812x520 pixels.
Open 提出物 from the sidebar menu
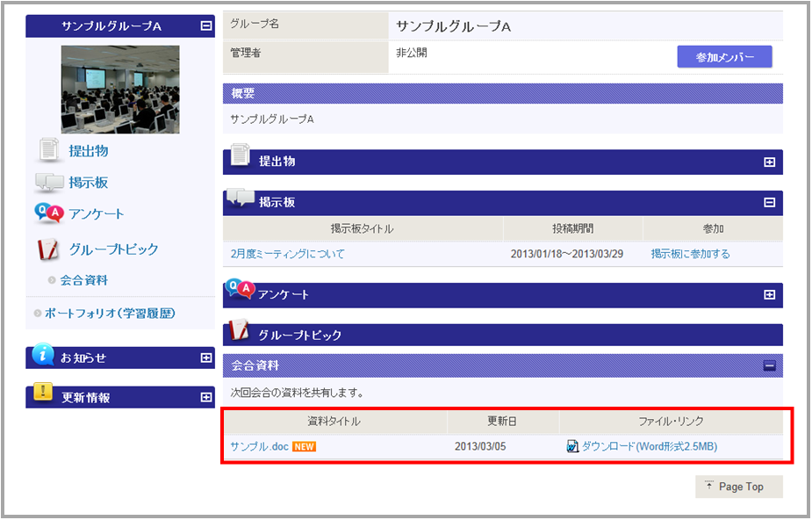(89, 151)
